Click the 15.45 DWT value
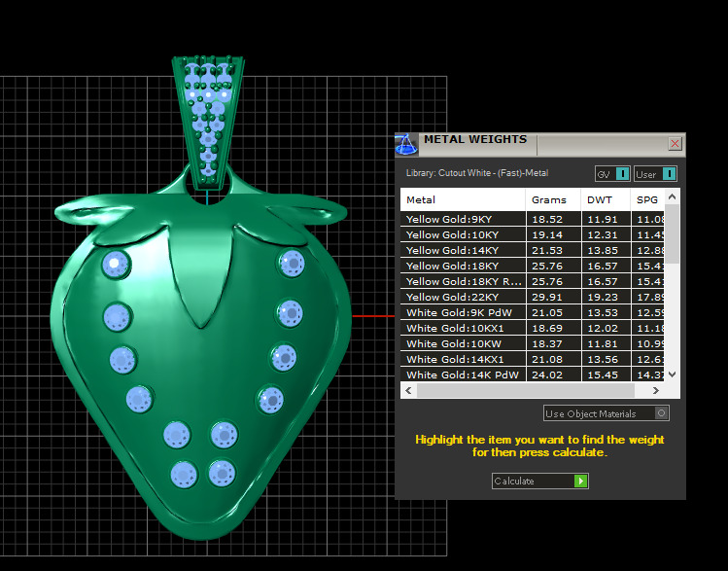The width and height of the screenshot is (728, 571). click(603, 375)
